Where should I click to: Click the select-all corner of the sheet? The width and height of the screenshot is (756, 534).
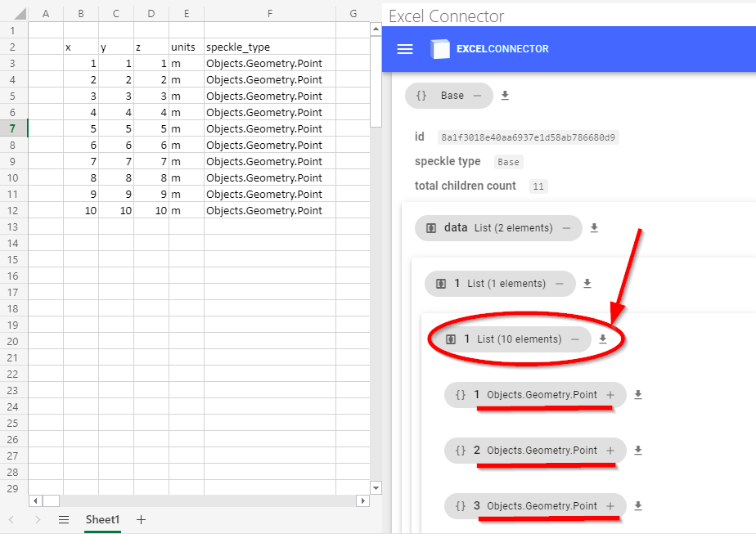[x=19, y=14]
